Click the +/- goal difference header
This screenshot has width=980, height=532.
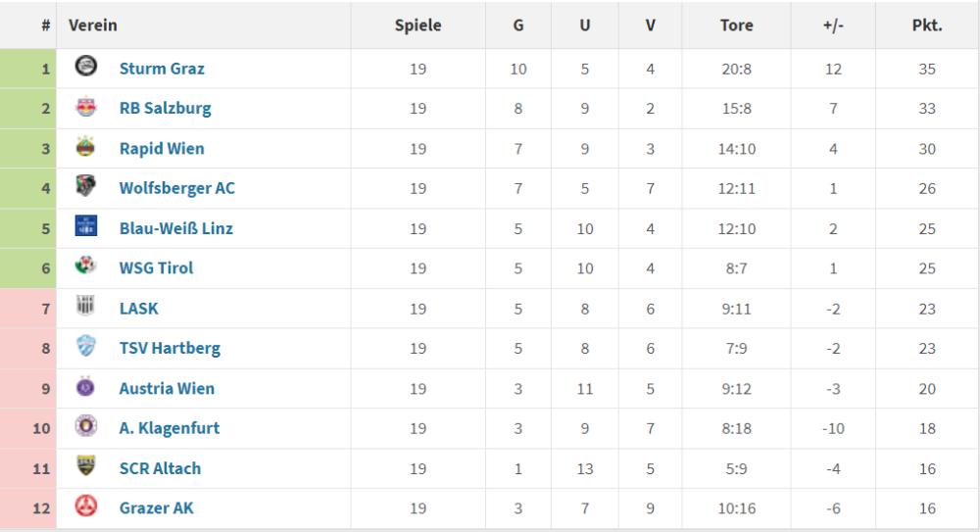(833, 25)
